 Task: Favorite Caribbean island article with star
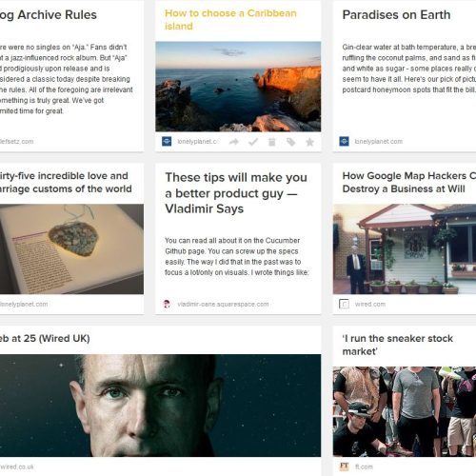309,142
